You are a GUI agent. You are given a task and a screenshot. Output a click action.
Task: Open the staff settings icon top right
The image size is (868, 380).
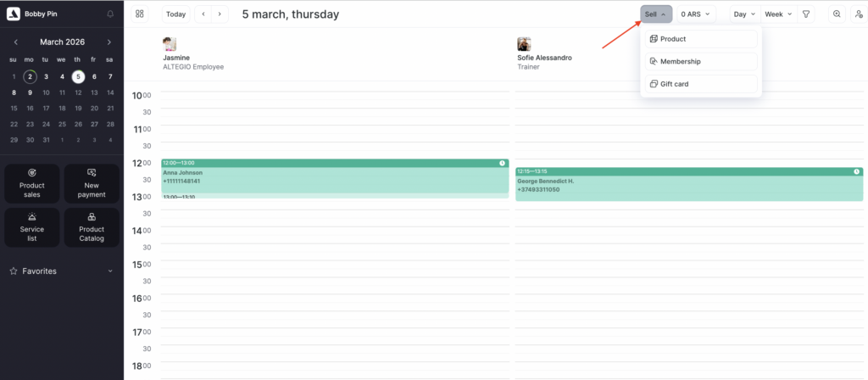point(859,14)
